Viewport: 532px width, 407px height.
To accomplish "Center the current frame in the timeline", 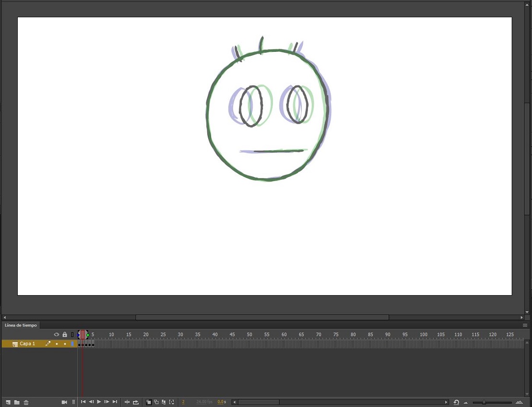I will 127,402.
